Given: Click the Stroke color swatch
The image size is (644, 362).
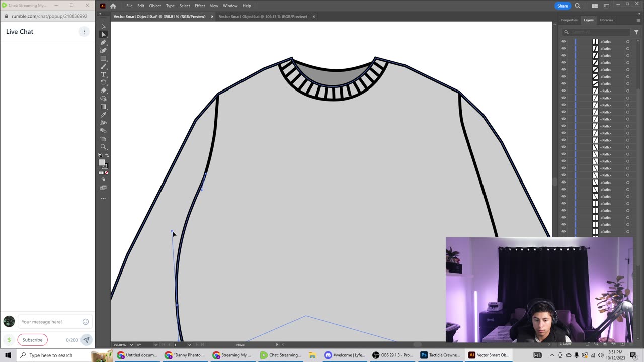Looking at the screenshot, I should (105, 166).
